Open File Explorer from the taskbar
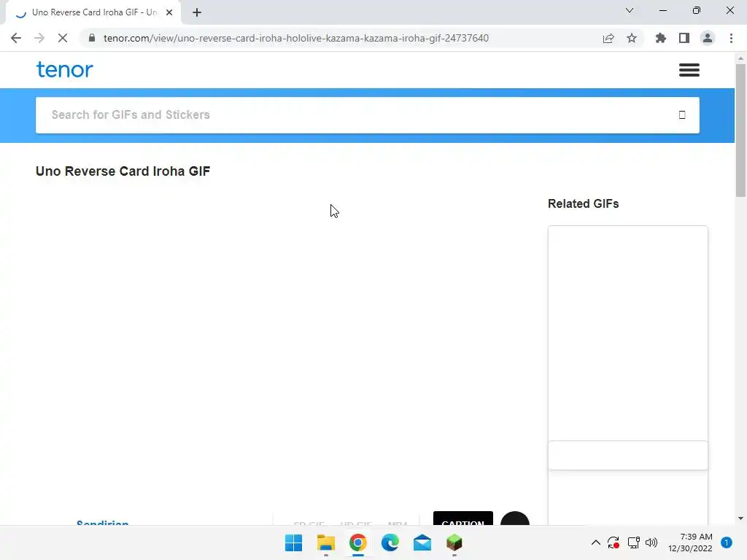The image size is (747, 560). [x=326, y=542]
